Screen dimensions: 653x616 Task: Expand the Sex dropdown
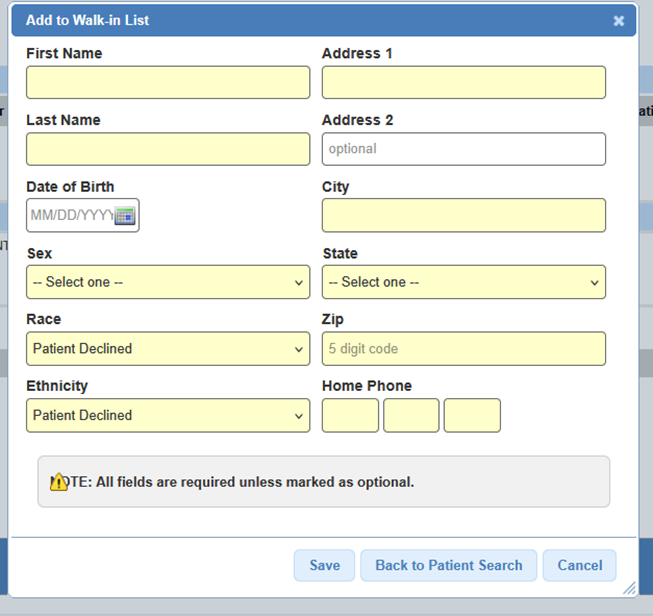pos(168,282)
